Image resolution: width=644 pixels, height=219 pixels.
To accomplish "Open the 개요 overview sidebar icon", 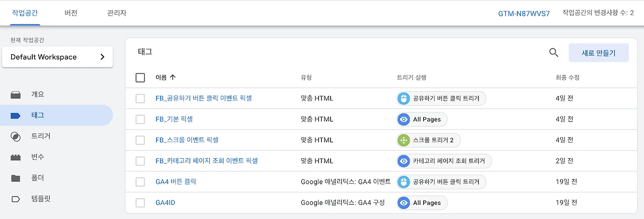I will pos(16,94).
